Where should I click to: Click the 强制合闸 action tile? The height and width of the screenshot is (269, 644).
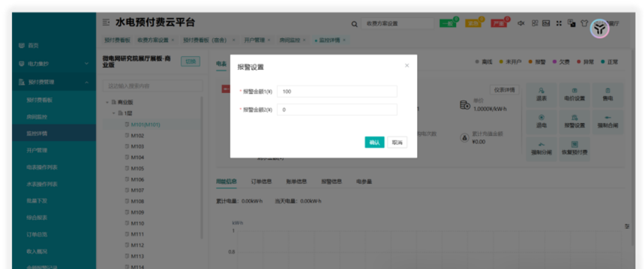click(607, 121)
